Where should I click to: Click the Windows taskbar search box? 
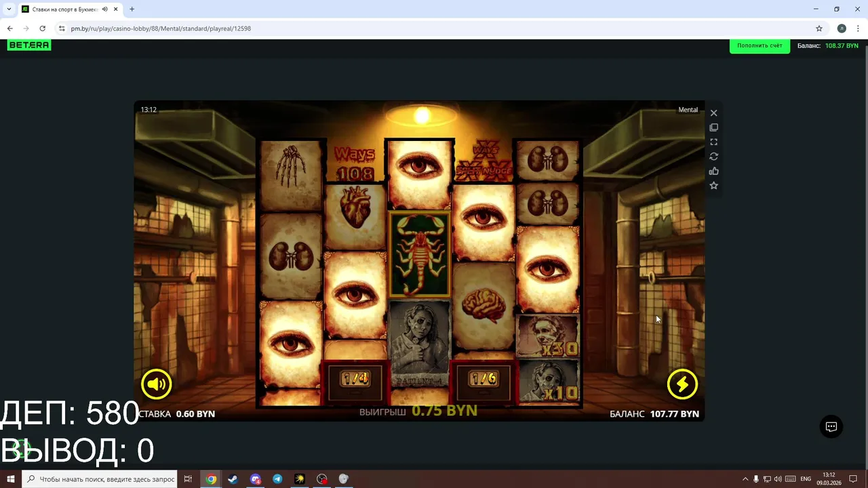100,479
